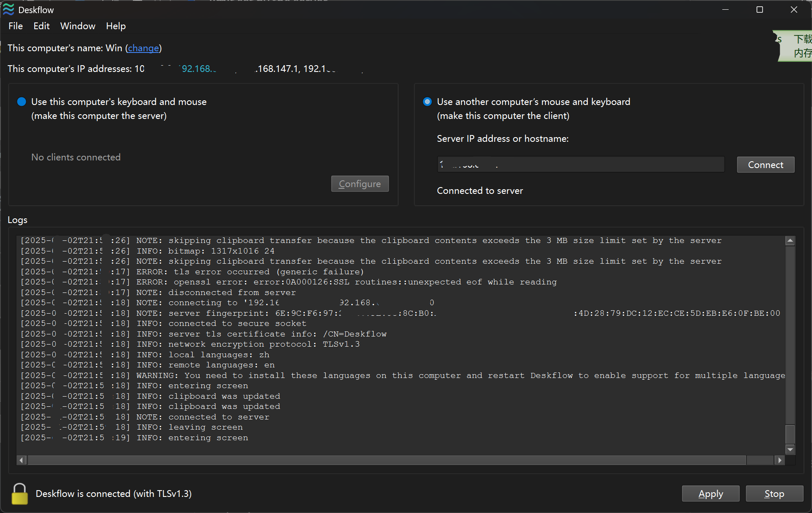Click 'Deskflow is connected (with TLSv1.3)' status text
Viewport: 812px width, 513px height.
tap(113, 494)
